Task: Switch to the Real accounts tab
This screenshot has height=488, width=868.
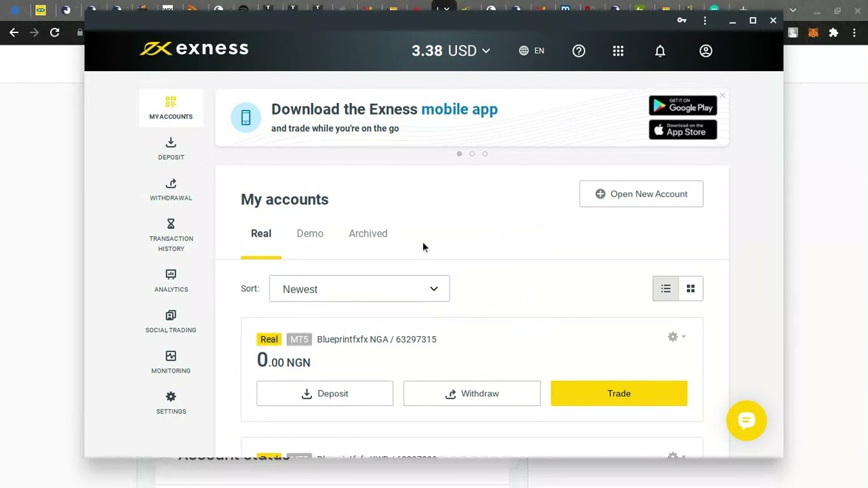Action: click(261, 234)
